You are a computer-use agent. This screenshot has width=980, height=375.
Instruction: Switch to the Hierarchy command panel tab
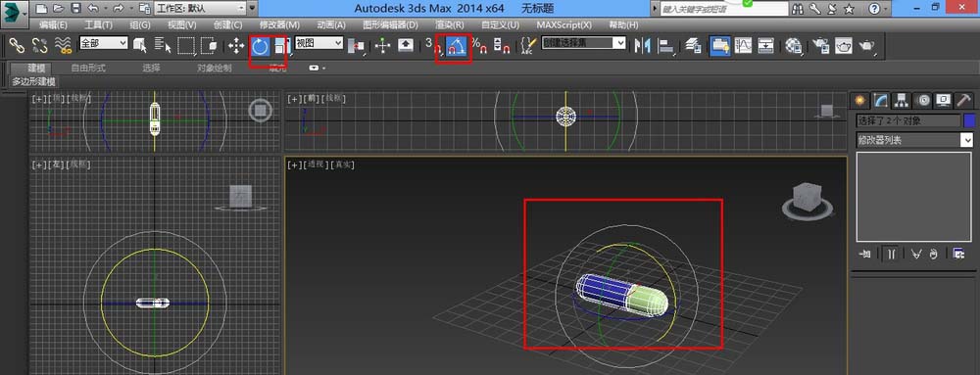tap(902, 100)
